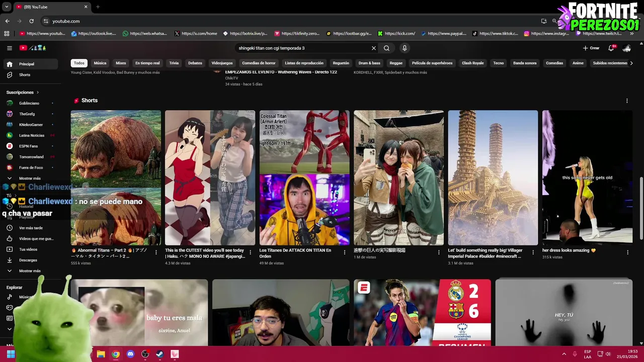
Task: Open Windows Start menu
Action: click(11, 354)
